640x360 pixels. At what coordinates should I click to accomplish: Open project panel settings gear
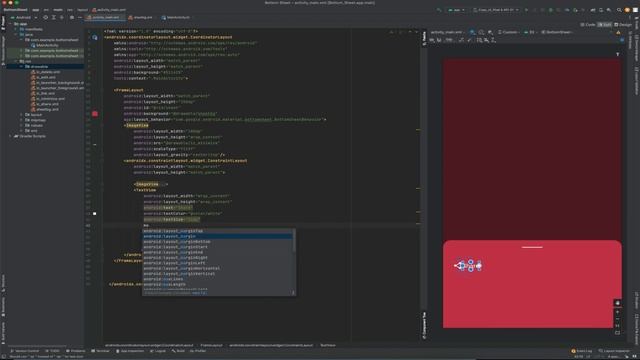click(x=72, y=18)
